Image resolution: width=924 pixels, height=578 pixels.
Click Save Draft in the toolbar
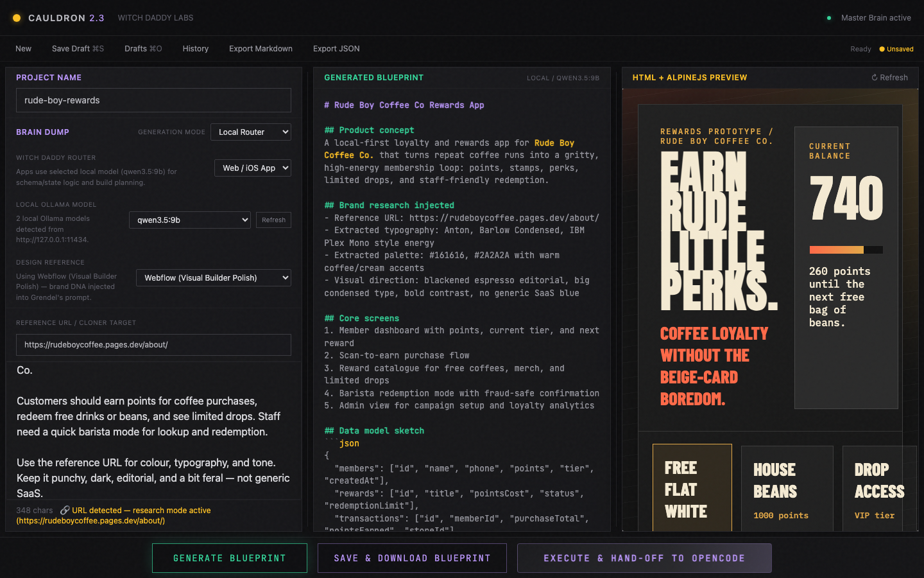tap(78, 49)
